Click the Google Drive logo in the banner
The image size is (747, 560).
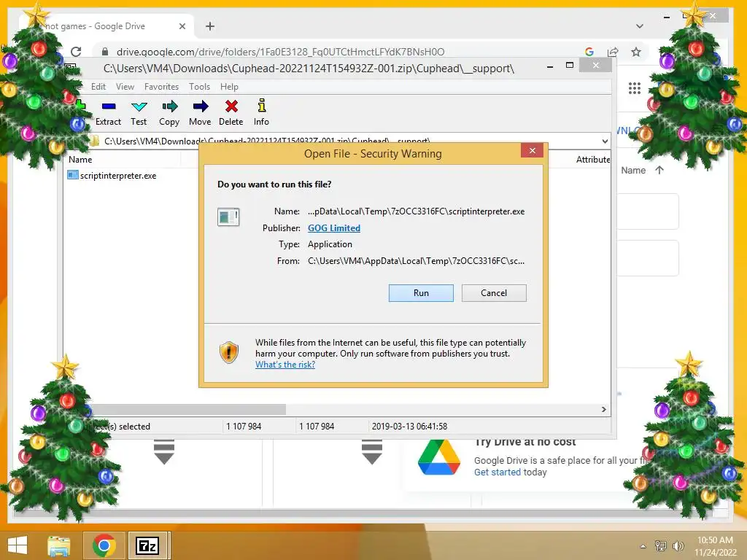[x=438, y=457]
